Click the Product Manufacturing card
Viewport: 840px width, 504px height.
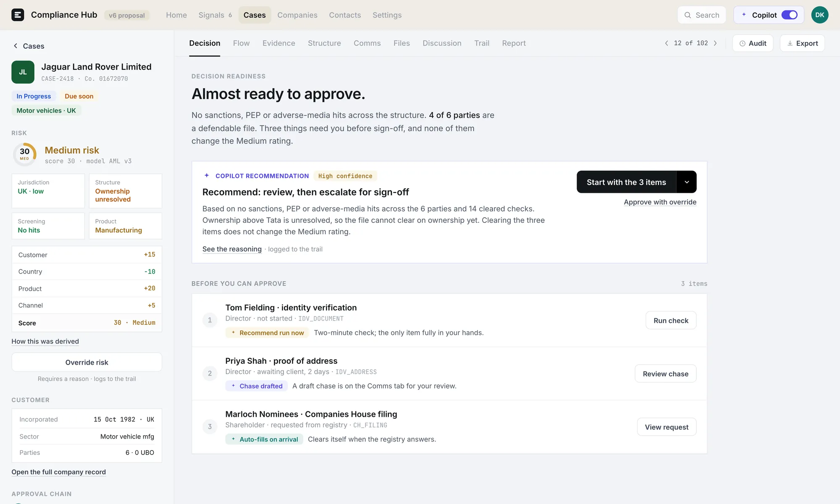pos(126,226)
